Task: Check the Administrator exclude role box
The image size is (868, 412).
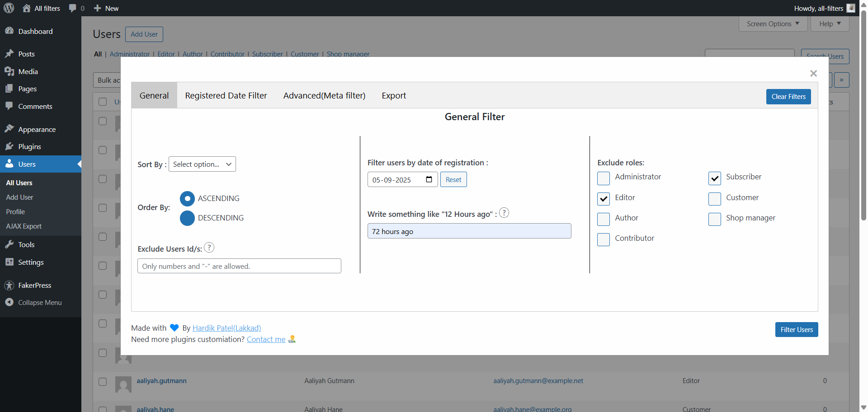Action: [604, 178]
